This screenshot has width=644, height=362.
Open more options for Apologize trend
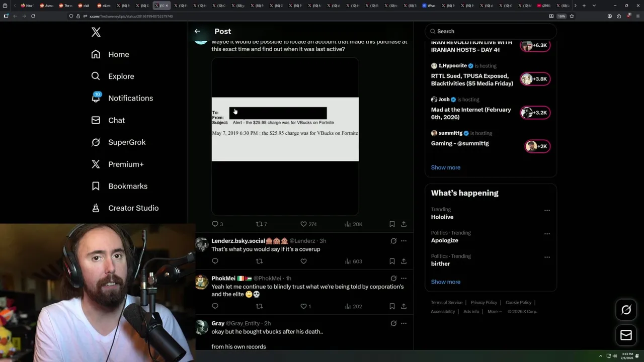(547, 234)
